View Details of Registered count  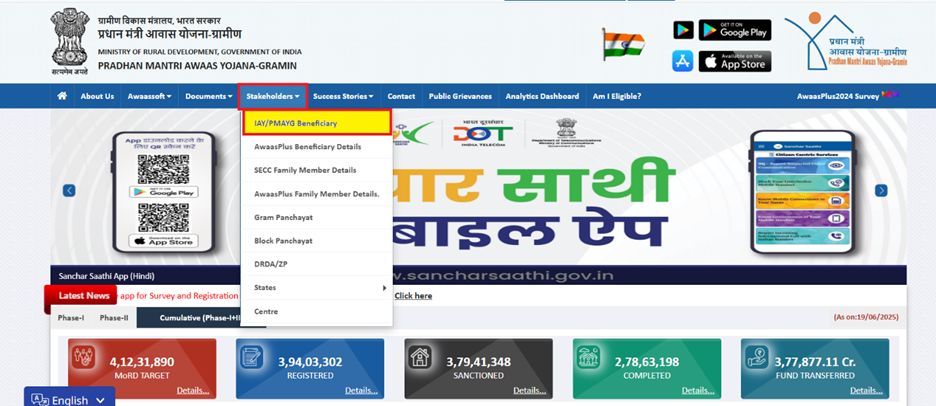pyautogui.click(x=361, y=391)
